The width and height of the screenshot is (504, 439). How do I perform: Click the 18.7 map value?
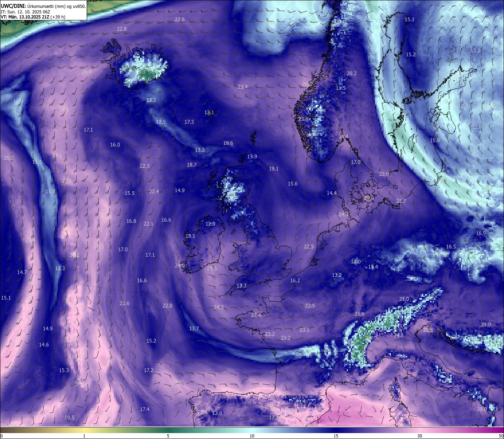(x=192, y=165)
